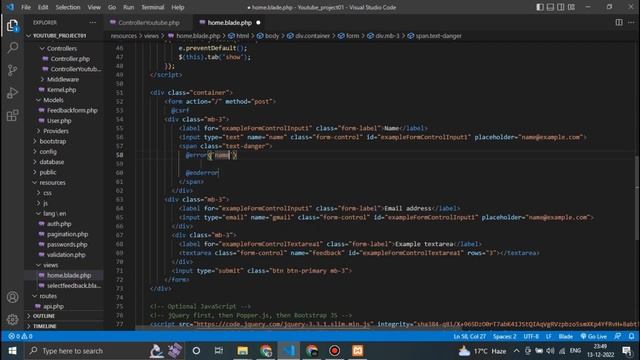Switch to ControllerYoutube.php tab

(149, 22)
